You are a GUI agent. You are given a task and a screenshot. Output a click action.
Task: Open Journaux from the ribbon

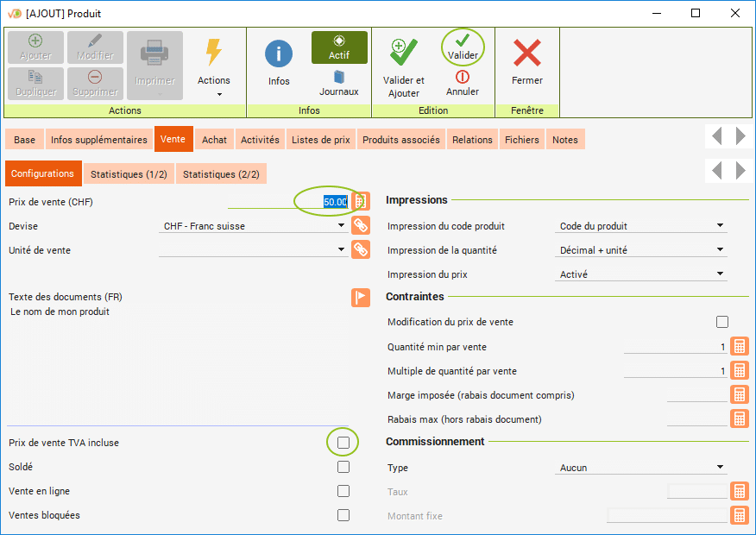pyautogui.click(x=338, y=82)
